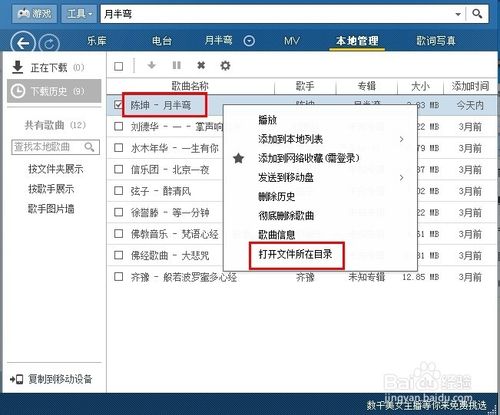Click the 今天内 added-time cell
The width and height of the screenshot is (500, 415).
point(470,105)
